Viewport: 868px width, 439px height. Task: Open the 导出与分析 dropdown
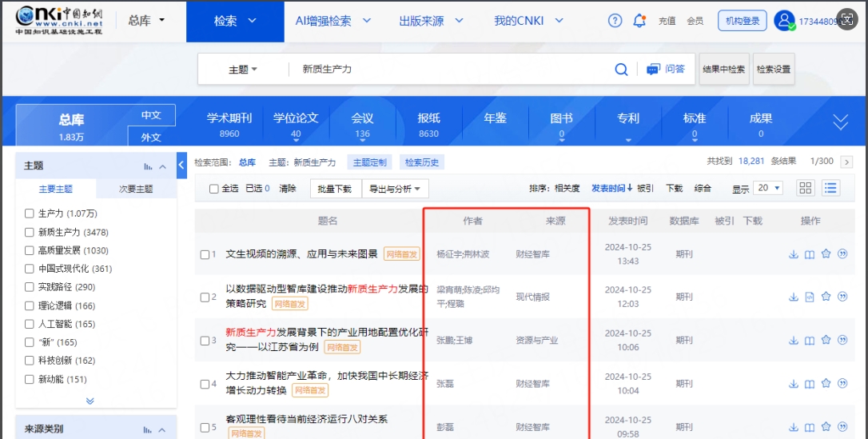tap(395, 189)
